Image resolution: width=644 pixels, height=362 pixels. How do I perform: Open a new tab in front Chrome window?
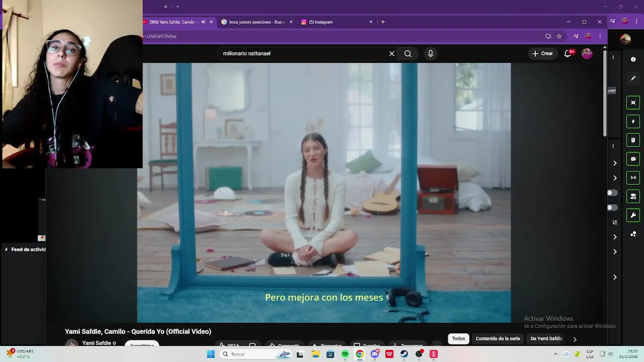(383, 22)
